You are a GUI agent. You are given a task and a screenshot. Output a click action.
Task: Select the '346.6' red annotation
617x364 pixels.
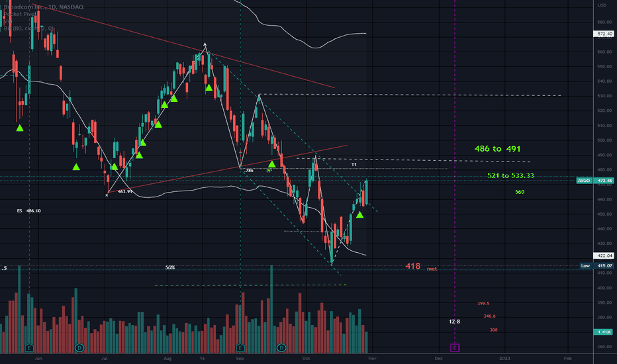coord(489,316)
